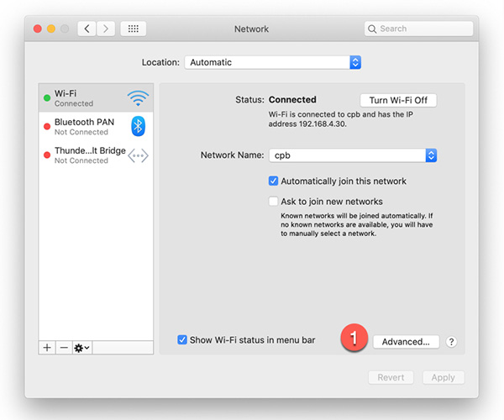The image size is (504, 420).
Task: Remove selected service with minus button
Action: pos(64,347)
